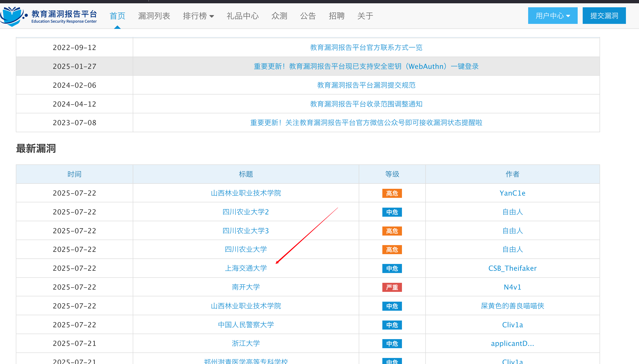Go to 漏洞列表 nav item

point(154,16)
